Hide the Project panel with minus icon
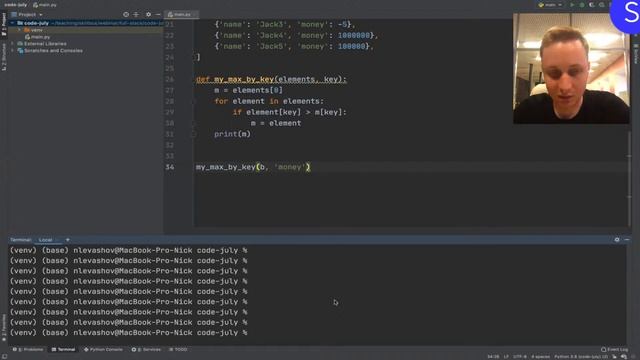This screenshot has width=640, height=360. 158,14
